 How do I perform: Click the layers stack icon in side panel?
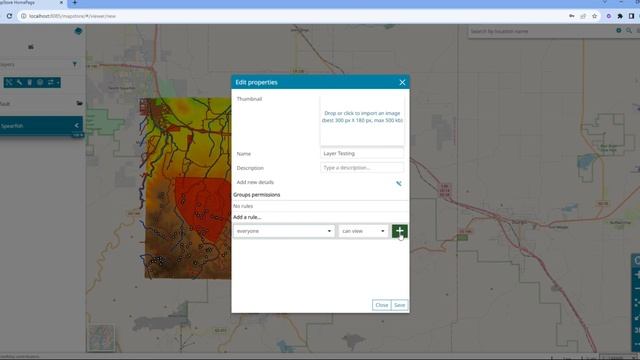pos(78,31)
